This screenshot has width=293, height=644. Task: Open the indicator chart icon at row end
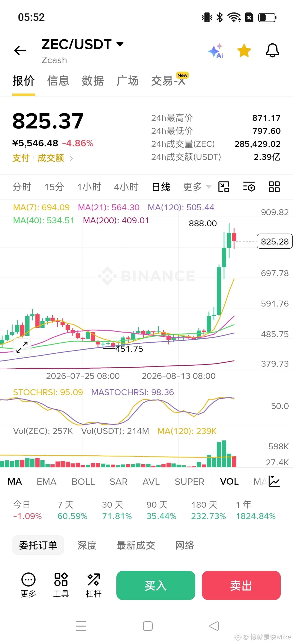pyautogui.click(x=274, y=481)
